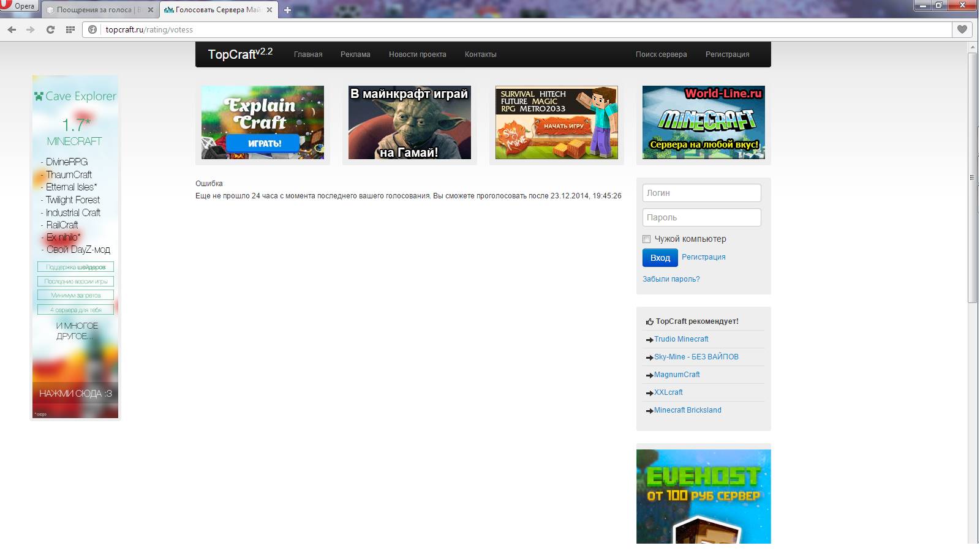Focus the 'Пароль' input field

click(702, 217)
